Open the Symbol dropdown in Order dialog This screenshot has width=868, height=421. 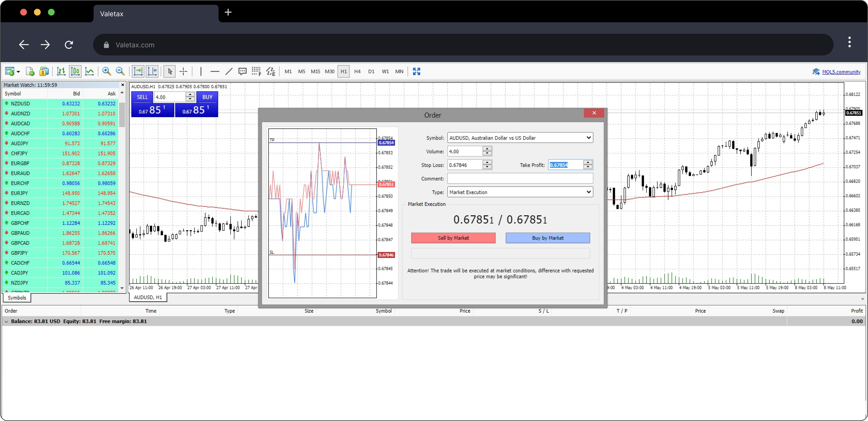pyautogui.click(x=588, y=138)
